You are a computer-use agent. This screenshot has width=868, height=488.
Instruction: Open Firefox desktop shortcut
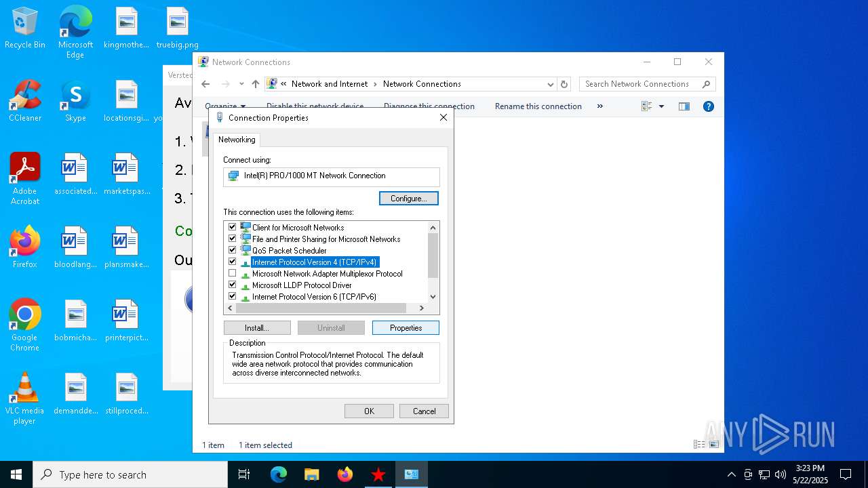point(25,248)
